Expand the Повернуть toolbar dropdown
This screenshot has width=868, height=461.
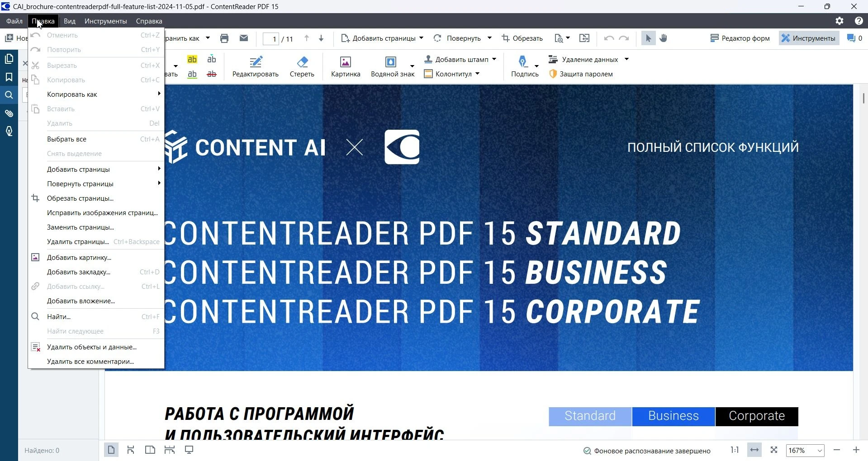click(489, 38)
